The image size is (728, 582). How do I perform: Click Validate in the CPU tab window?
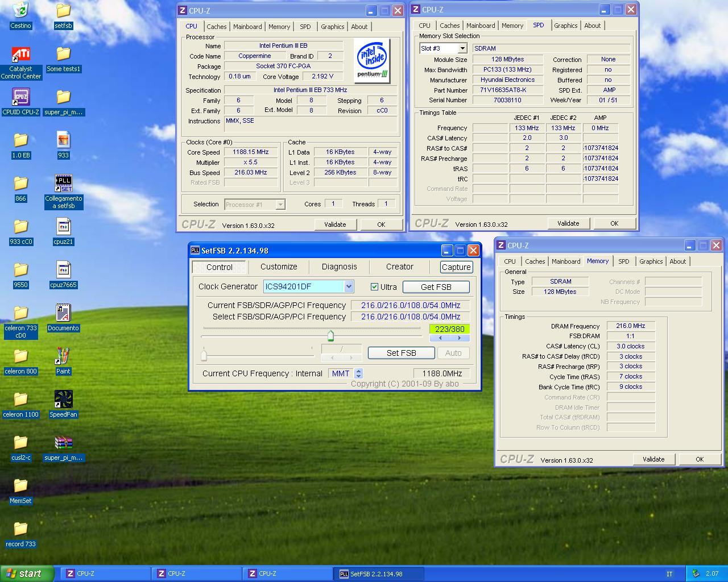(335, 225)
